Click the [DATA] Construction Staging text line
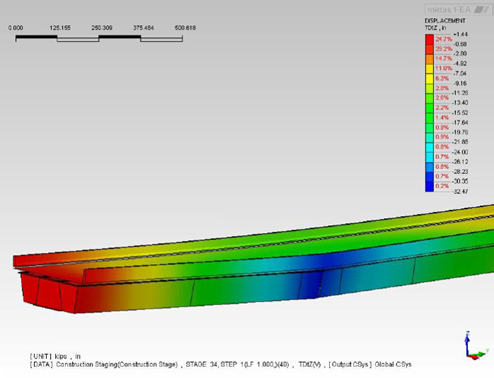 click(x=220, y=364)
